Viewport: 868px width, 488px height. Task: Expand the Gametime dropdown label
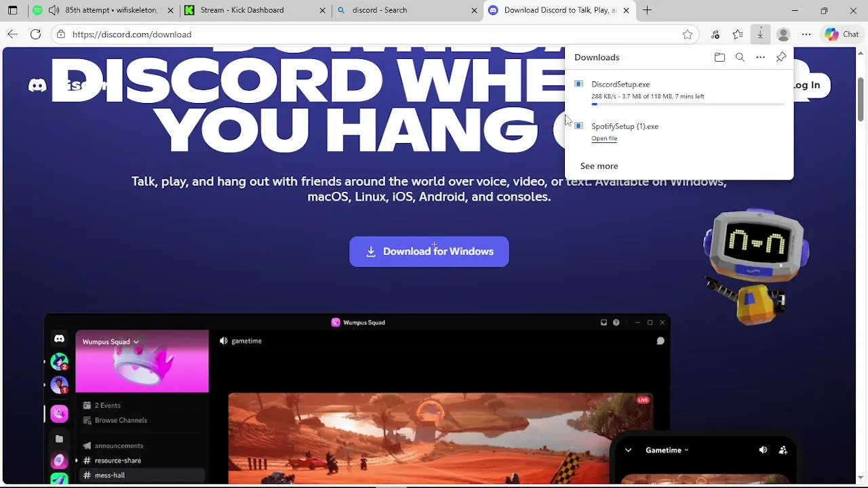667,450
